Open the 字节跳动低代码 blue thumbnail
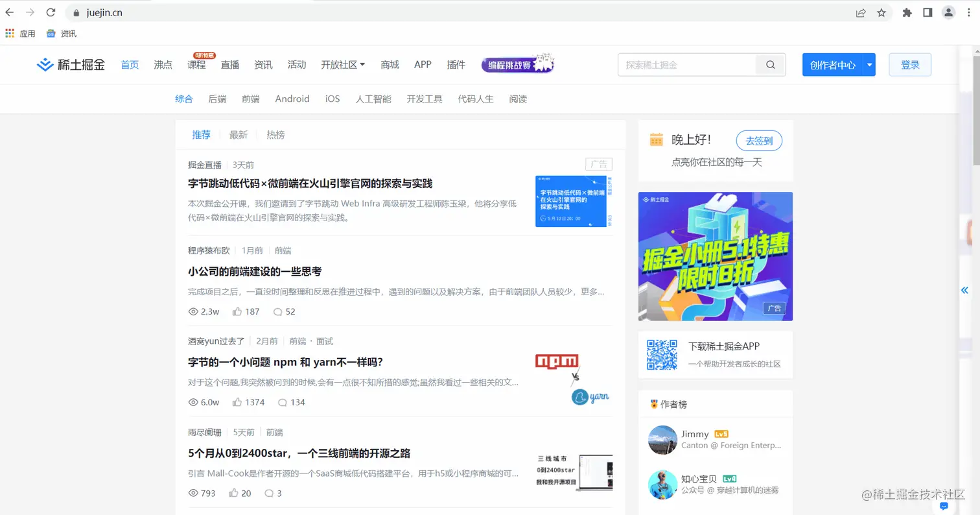980x515 pixels. [x=574, y=201]
